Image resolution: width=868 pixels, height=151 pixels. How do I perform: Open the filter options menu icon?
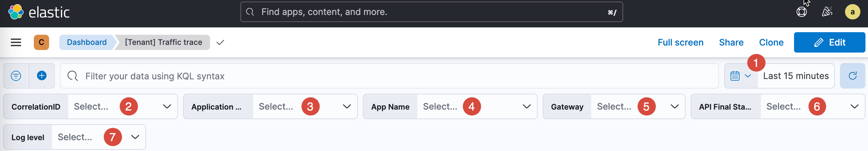click(x=16, y=76)
